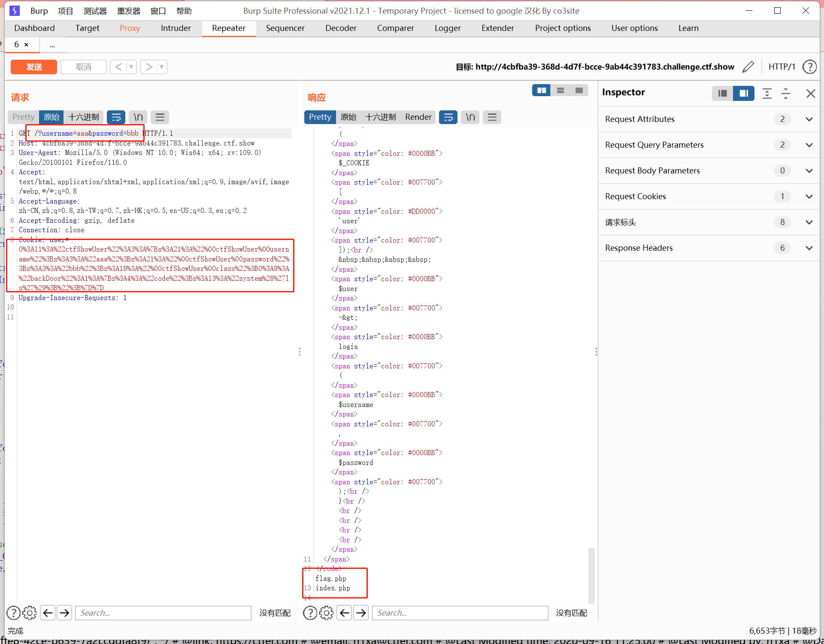The height and width of the screenshot is (644, 824).
Task: Open the Logger tab
Action: [448, 28]
